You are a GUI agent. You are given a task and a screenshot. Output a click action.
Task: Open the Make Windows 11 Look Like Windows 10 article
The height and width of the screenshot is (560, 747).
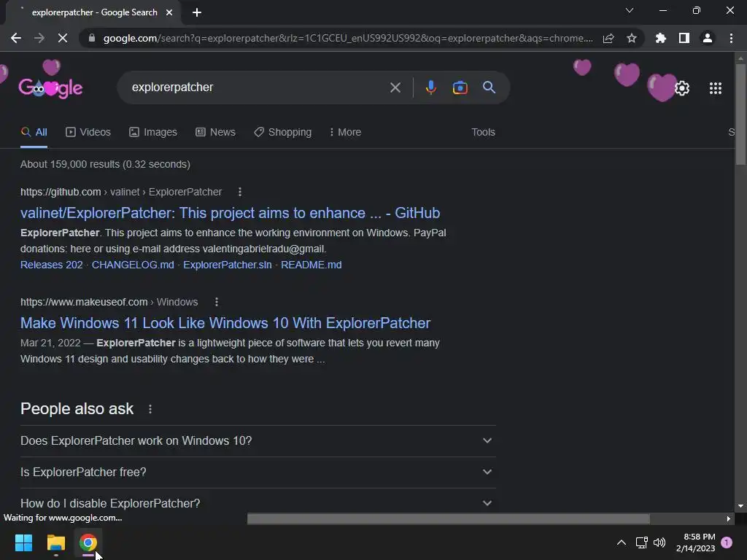point(225,323)
